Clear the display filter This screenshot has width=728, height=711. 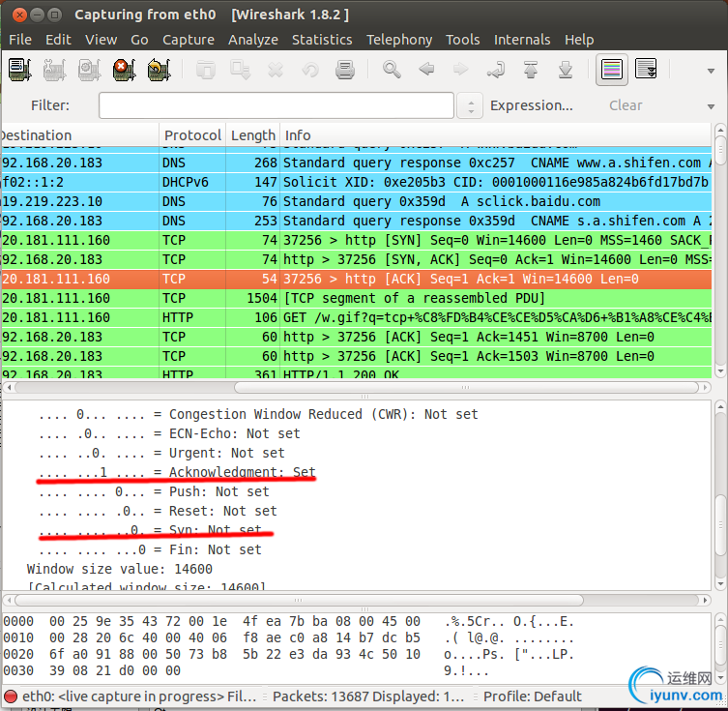pos(626,105)
